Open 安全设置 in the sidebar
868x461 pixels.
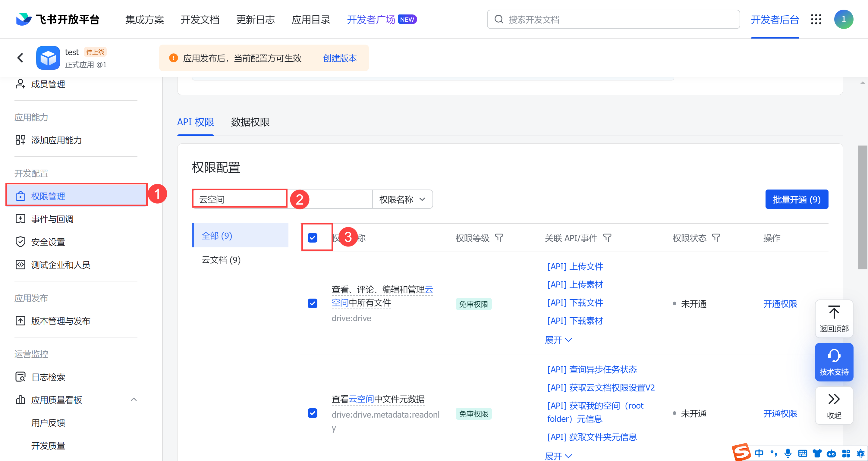[40, 242]
